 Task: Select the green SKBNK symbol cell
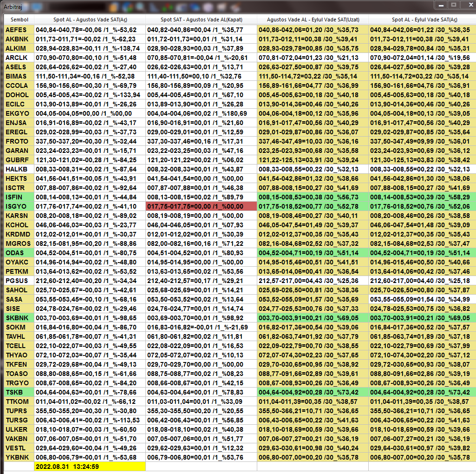(x=19, y=318)
